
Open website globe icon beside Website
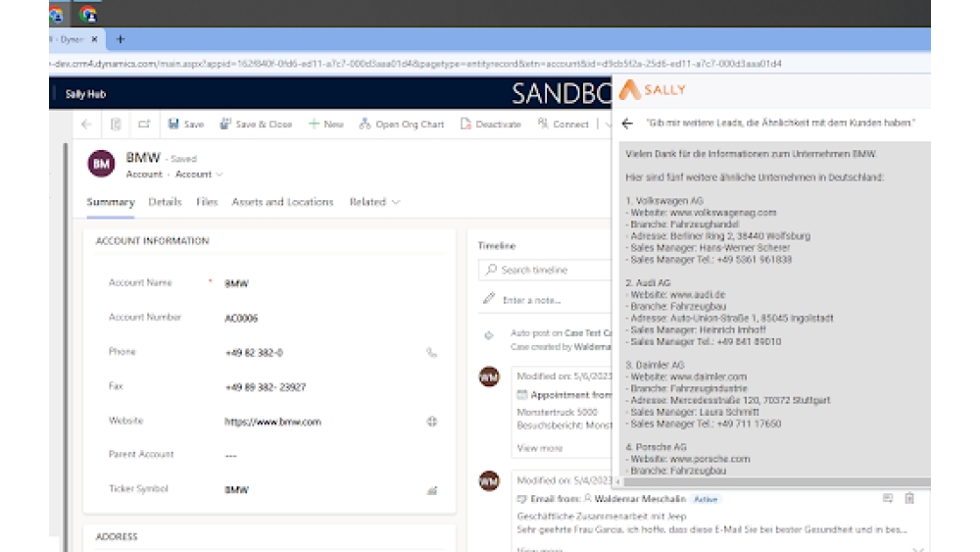pos(432,422)
